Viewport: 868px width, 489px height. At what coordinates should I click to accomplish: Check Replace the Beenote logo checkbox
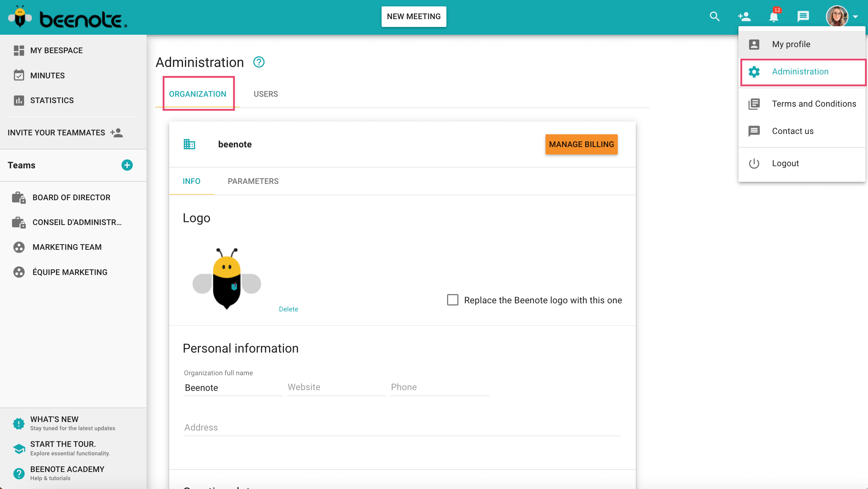pos(452,300)
